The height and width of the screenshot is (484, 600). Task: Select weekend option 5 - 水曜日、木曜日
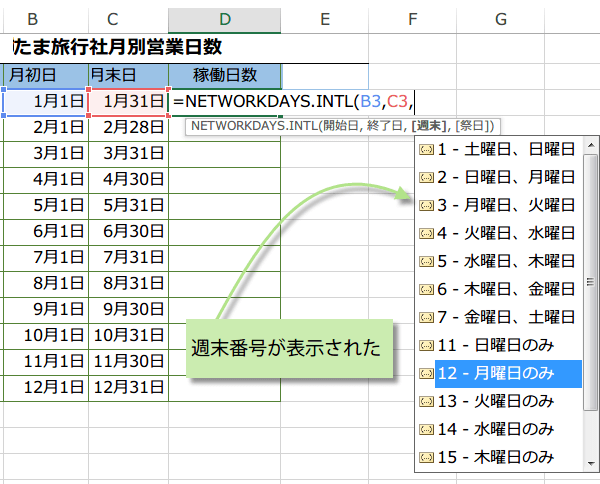coord(506,261)
